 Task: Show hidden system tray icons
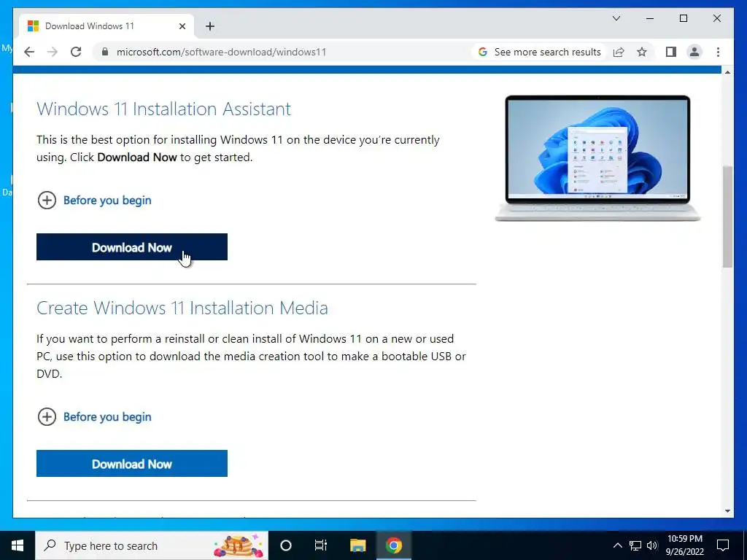click(617, 545)
